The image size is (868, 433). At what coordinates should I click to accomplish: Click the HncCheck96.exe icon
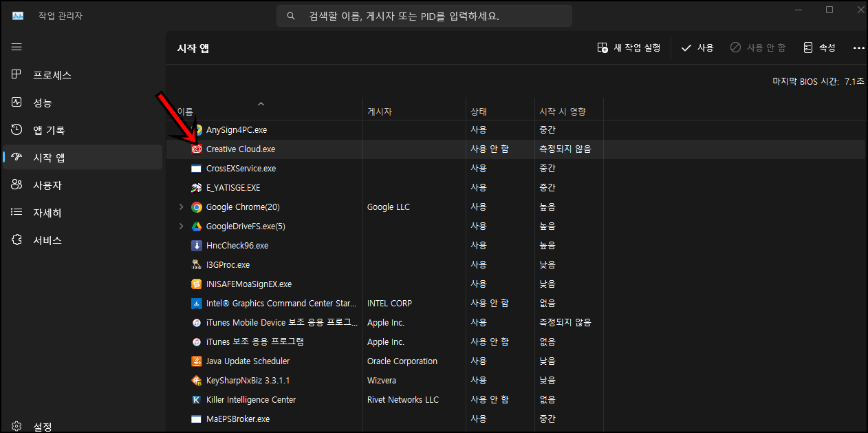[196, 245]
